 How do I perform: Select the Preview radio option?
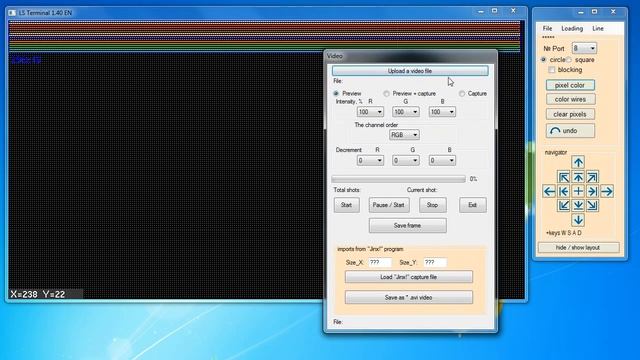[336, 93]
